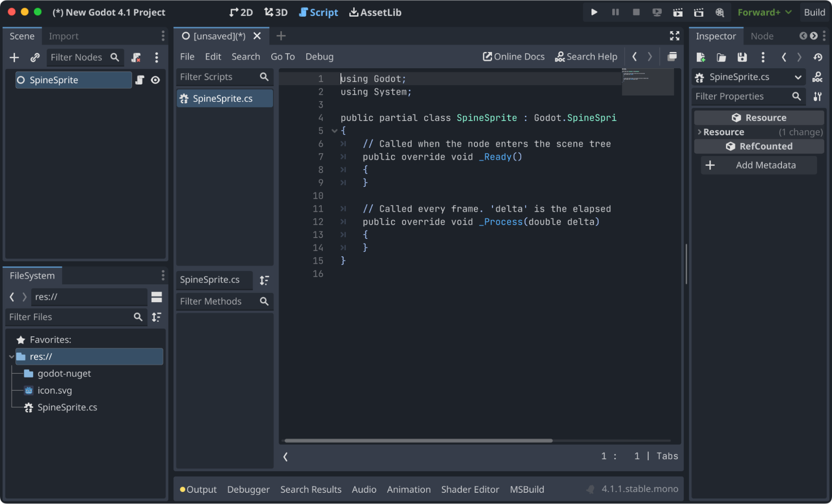This screenshot has height=504, width=832.
Task: Click the link instance scene icon
Action: pos(35,57)
